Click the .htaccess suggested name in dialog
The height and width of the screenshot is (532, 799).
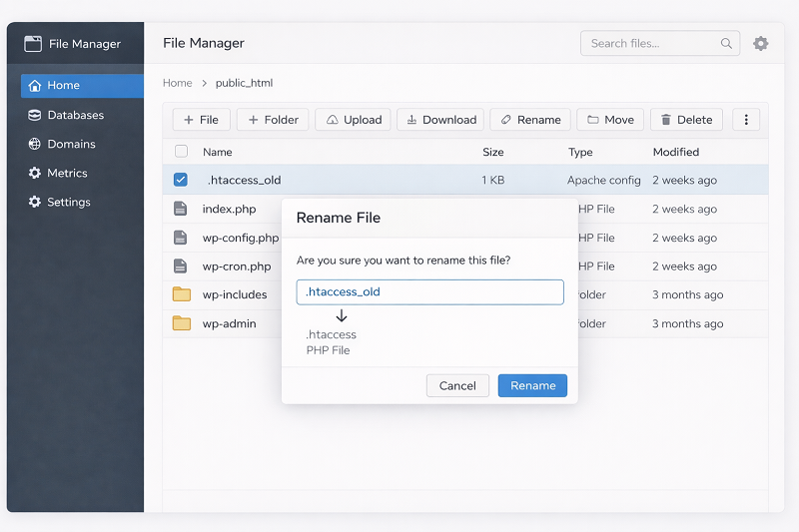point(332,334)
